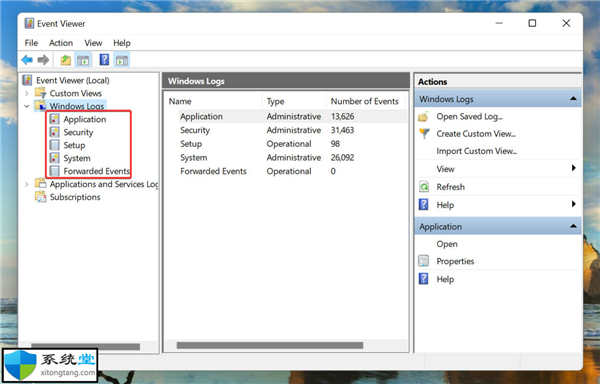The image size is (600, 384).
Task: Click the Custom Views folder icon
Action: [40, 93]
